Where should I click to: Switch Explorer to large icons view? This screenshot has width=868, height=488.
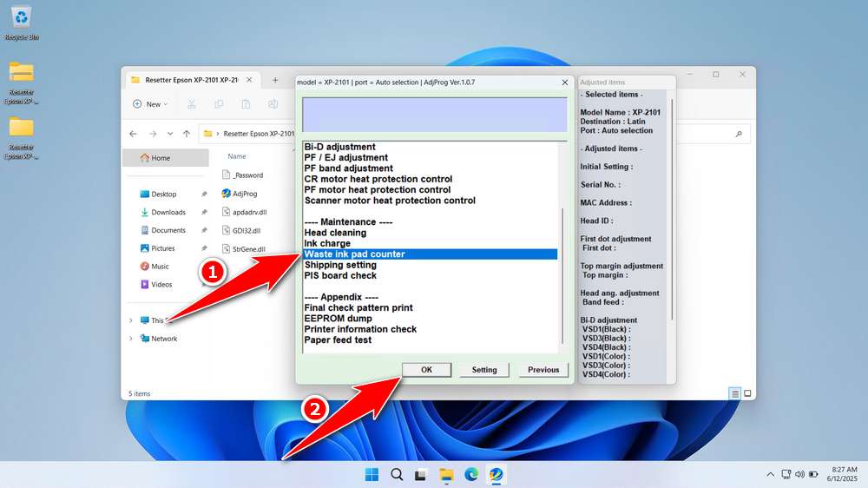[x=747, y=394]
